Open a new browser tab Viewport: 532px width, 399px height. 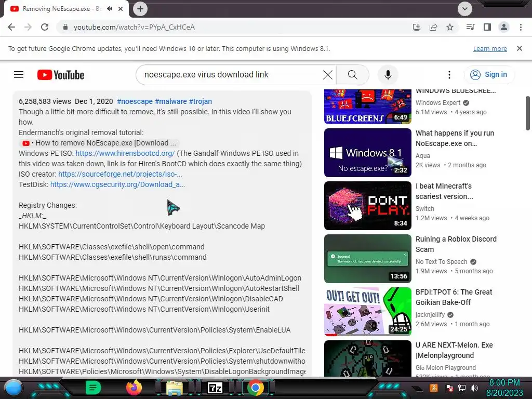coord(140,9)
